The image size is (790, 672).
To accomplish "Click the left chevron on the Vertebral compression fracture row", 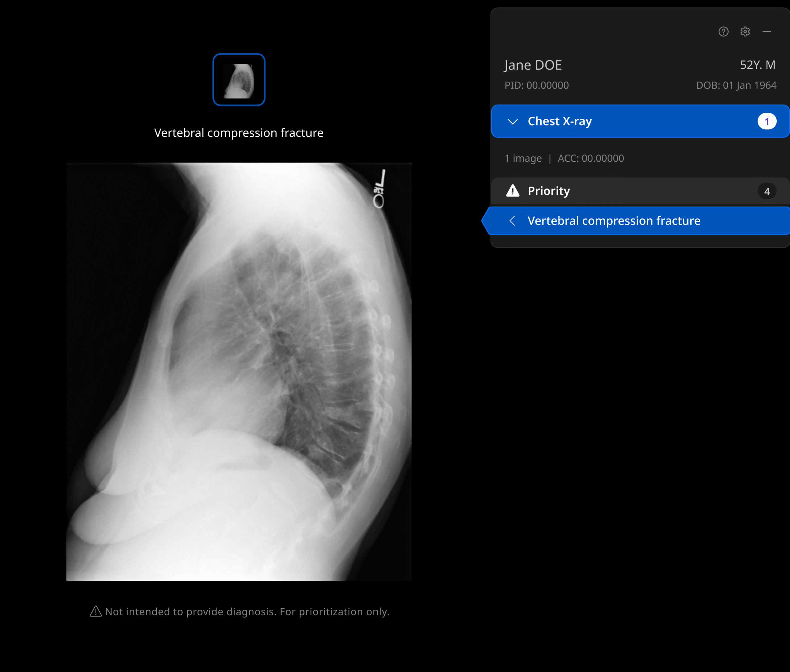I will tap(513, 221).
